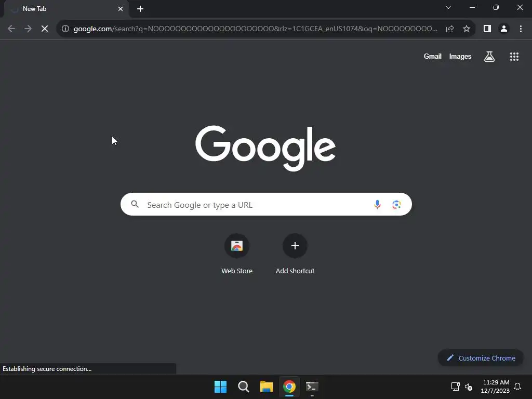Open Chrome profile menu
Viewport: 532px width, 399px height.
click(x=504, y=29)
